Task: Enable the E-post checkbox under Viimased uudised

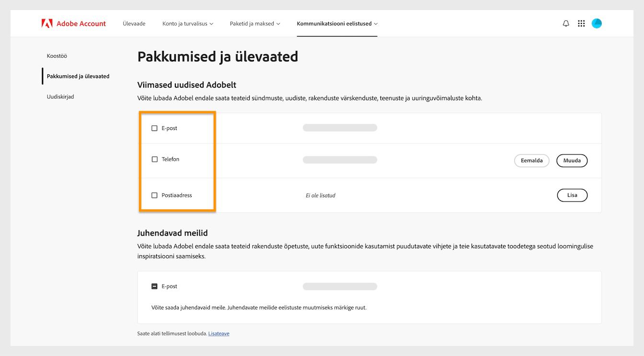Action: (x=154, y=128)
